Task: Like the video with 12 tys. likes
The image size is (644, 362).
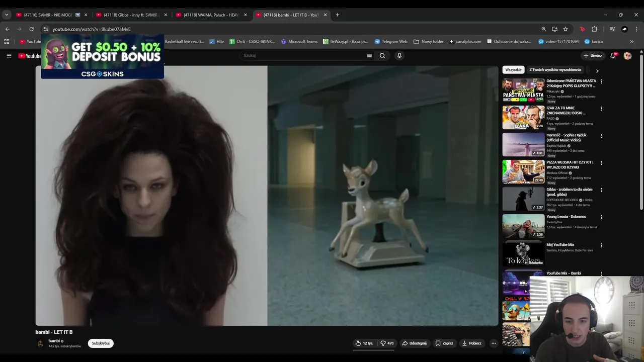Action: 364,343
